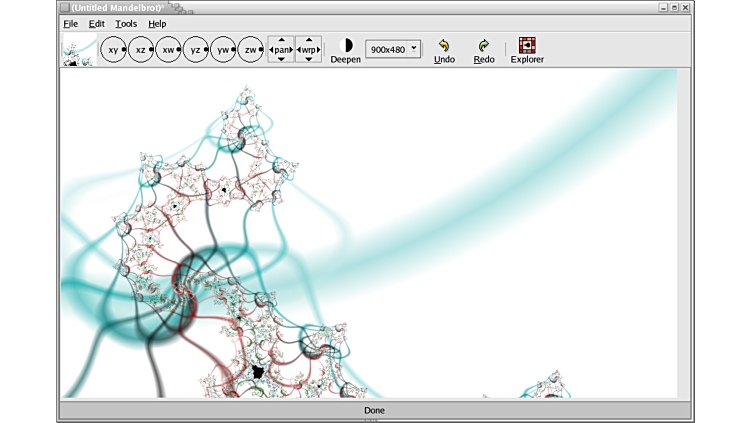Image resolution: width=752 pixels, height=423 pixels.
Task: Open the 900x480 resolution dropdown
Action: click(393, 49)
